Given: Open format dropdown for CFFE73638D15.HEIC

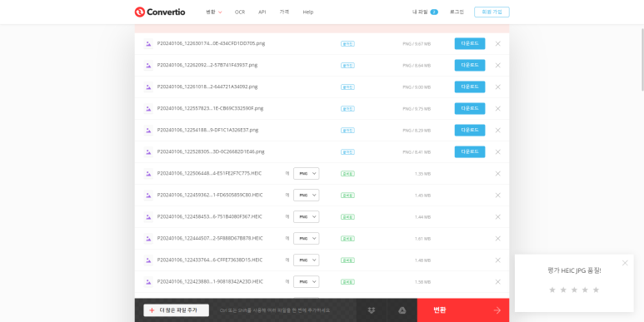Looking at the screenshot, I should 306,260.
